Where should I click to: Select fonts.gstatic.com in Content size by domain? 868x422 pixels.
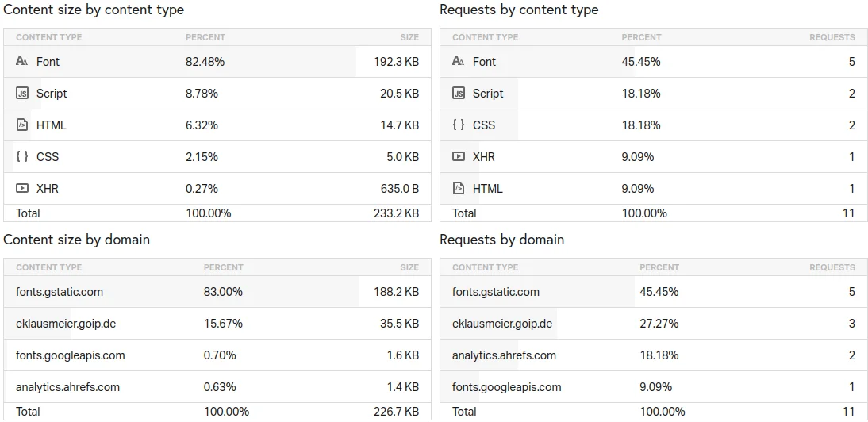tap(60, 291)
